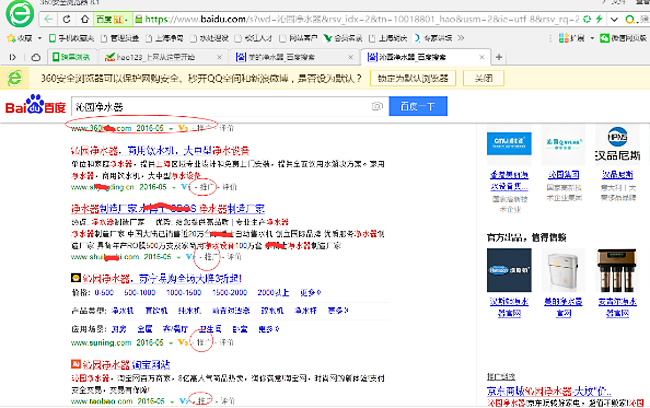Screen dimensions: 650x408
Task: Expand the address bar history dropdown arrow
Action: coord(614,19)
